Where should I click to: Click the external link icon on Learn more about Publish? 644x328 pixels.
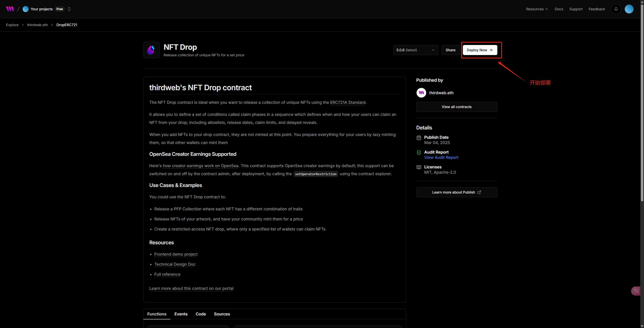pyautogui.click(x=479, y=192)
